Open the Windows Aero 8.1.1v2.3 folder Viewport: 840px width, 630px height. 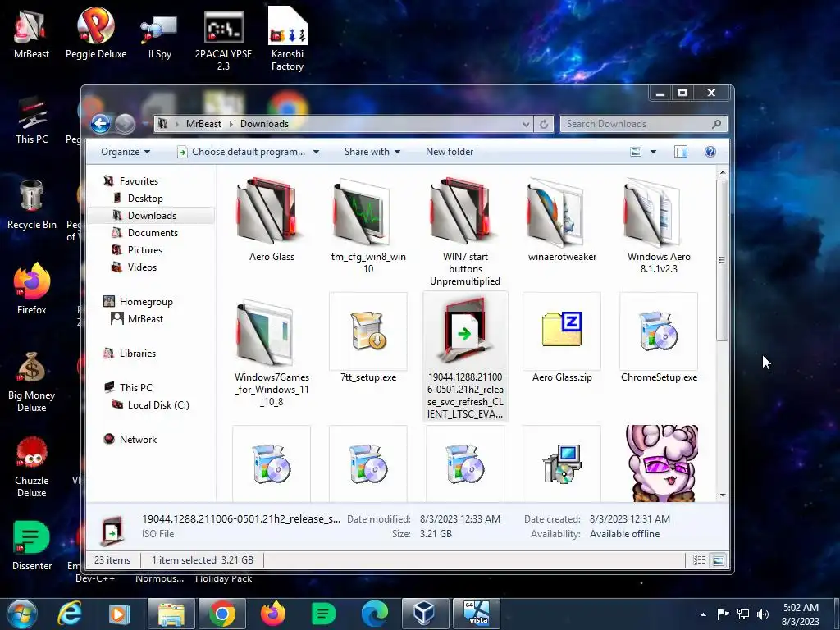click(x=659, y=225)
